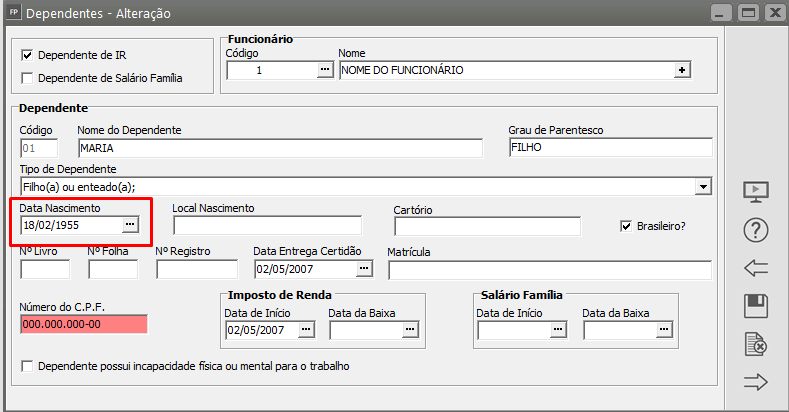789x412 pixels.
Task: Open the Funcionário Código lookup button
Action: click(324, 70)
